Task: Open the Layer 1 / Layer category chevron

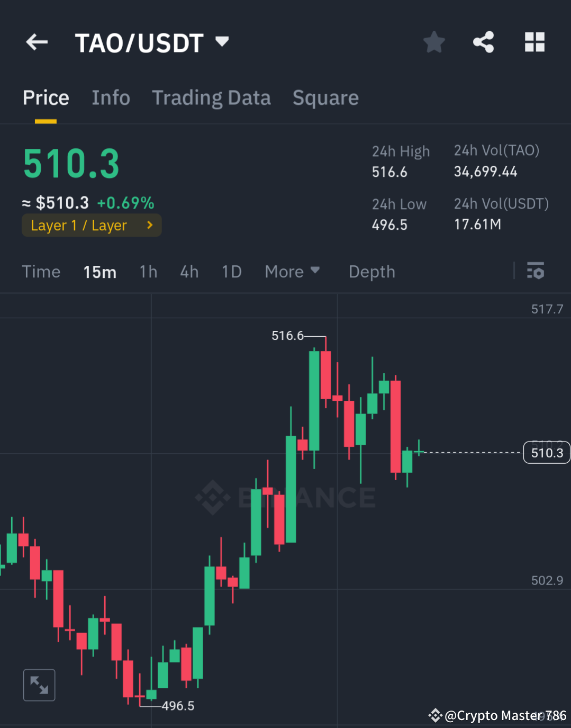Action: [150, 225]
